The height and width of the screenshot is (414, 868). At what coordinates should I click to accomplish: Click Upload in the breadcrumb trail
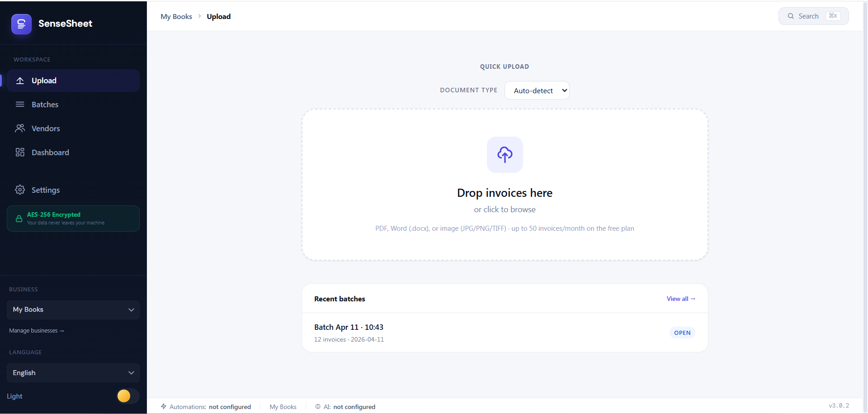coord(218,16)
